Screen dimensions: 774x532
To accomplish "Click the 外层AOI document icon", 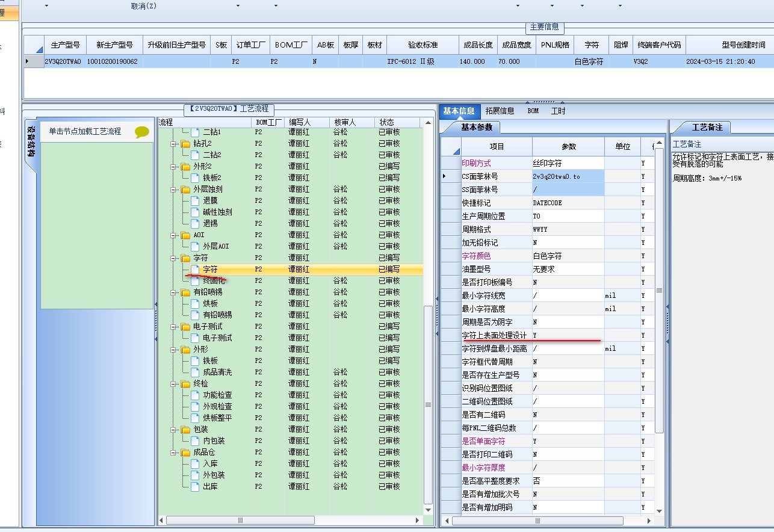I will point(195,247).
